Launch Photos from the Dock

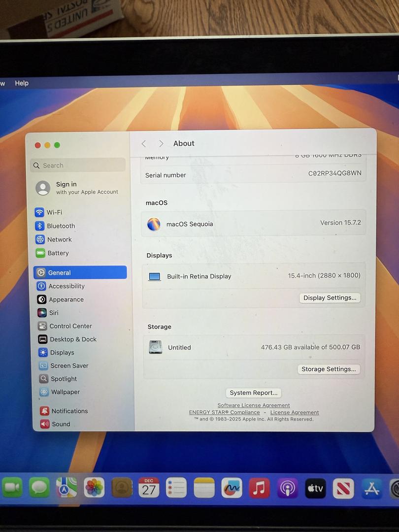[94, 488]
